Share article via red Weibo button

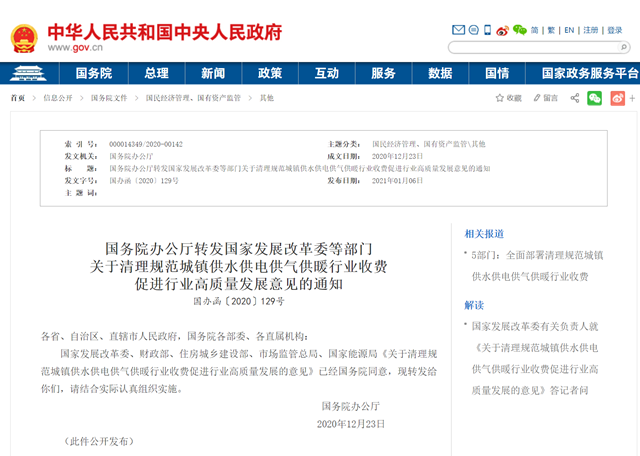point(618,98)
